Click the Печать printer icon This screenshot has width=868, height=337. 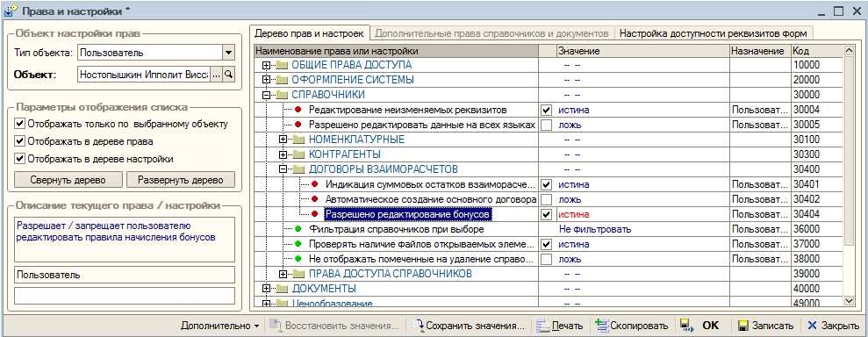point(542,326)
